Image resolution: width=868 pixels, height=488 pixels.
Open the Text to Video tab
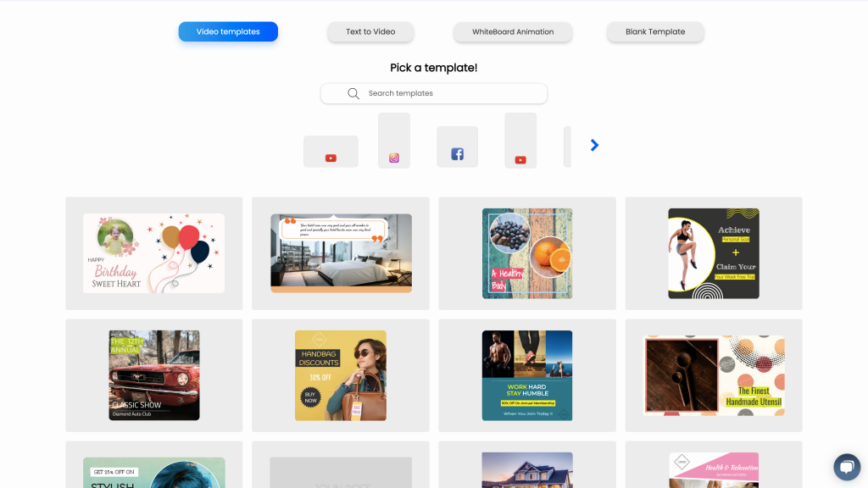tap(370, 32)
